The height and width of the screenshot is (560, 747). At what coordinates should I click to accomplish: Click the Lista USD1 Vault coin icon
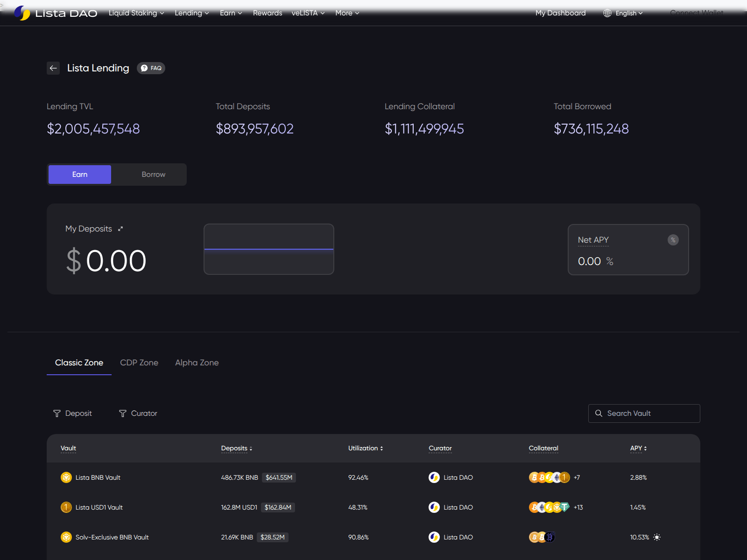(66, 507)
